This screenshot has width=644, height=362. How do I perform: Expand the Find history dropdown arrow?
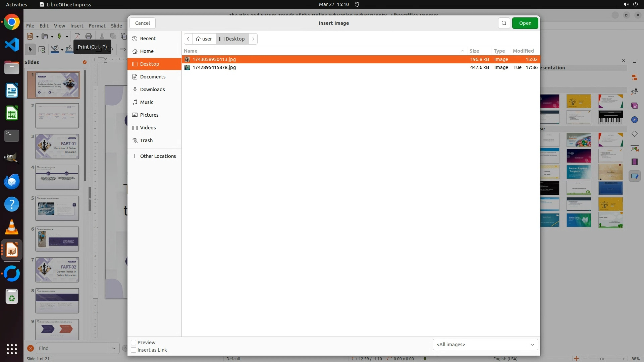[x=113, y=348]
